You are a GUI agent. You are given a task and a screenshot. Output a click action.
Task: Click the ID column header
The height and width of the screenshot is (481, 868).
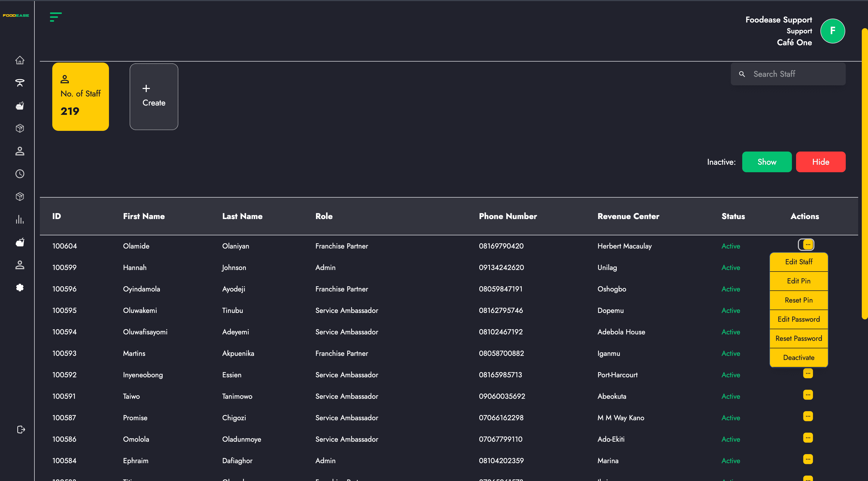point(57,216)
